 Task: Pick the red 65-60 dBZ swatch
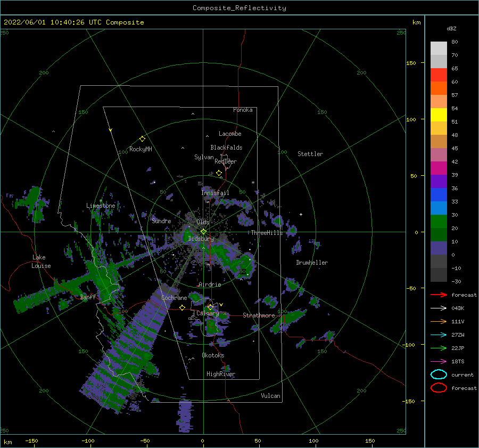(439, 75)
